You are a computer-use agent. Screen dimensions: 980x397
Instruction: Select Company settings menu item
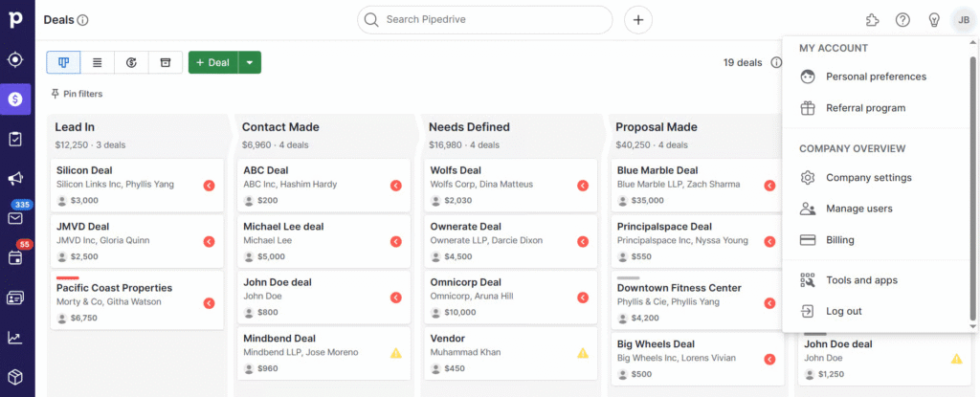pyautogui.click(x=868, y=178)
